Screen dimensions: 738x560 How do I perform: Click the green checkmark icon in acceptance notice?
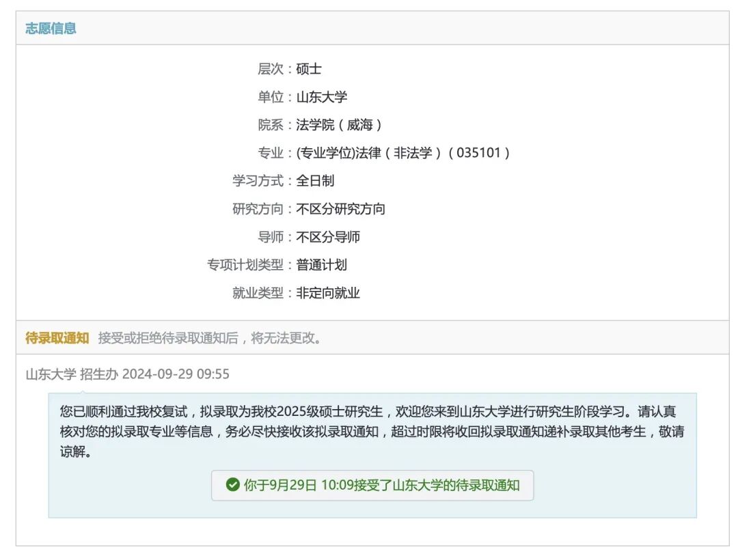[x=232, y=485]
